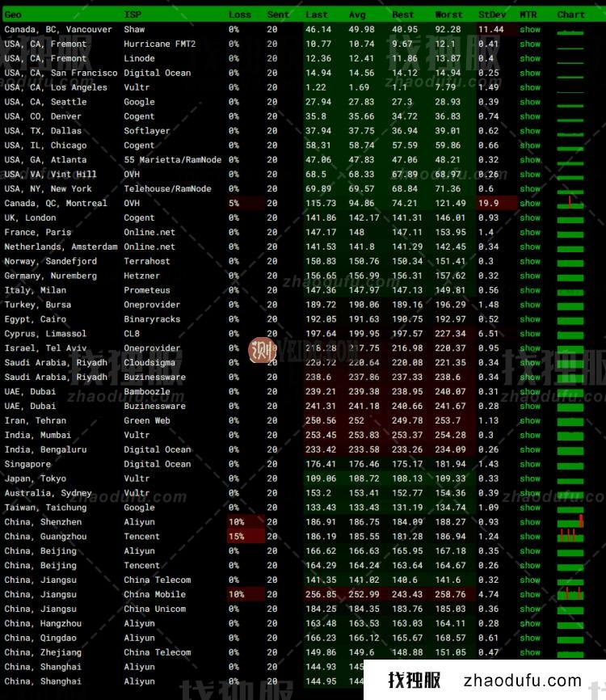606x700 pixels.
Task: Select the 'Hurricane FMT2' ISP cell
Action: (160, 44)
